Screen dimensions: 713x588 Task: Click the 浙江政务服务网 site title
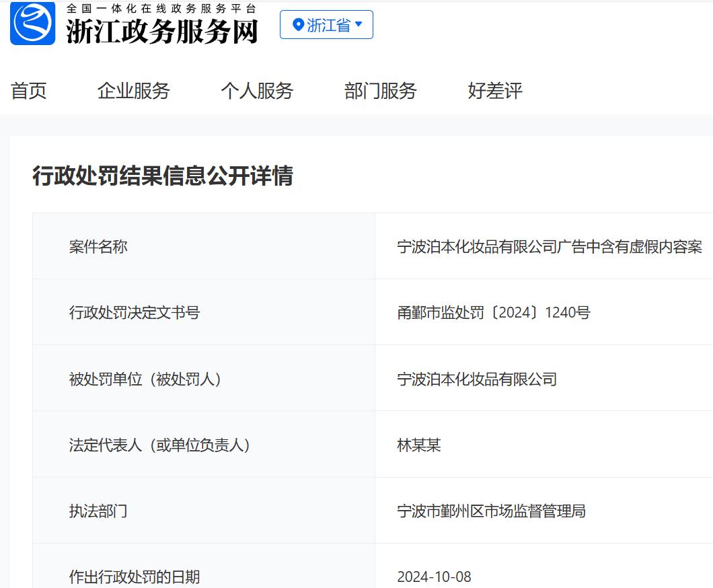pos(161,31)
